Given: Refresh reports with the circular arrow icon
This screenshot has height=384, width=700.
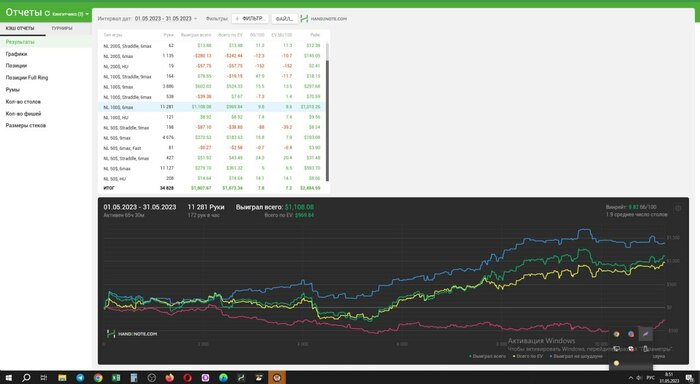Looking at the screenshot, I should [47, 13].
